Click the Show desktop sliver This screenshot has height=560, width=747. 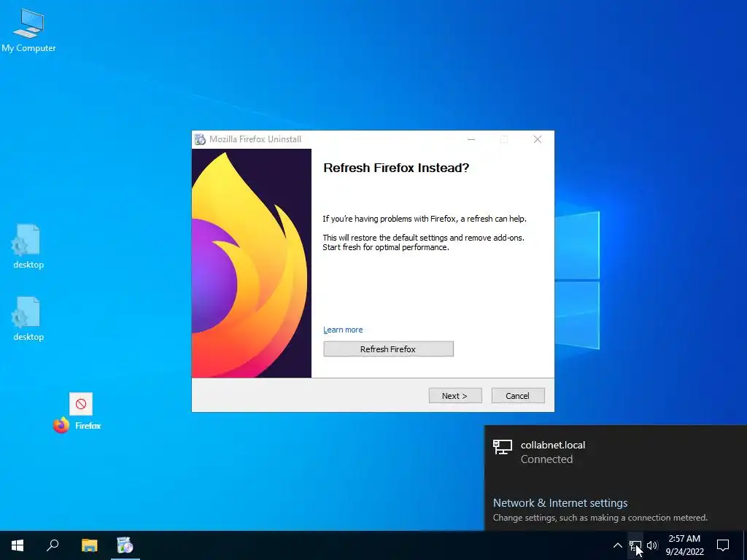pos(745,545)
